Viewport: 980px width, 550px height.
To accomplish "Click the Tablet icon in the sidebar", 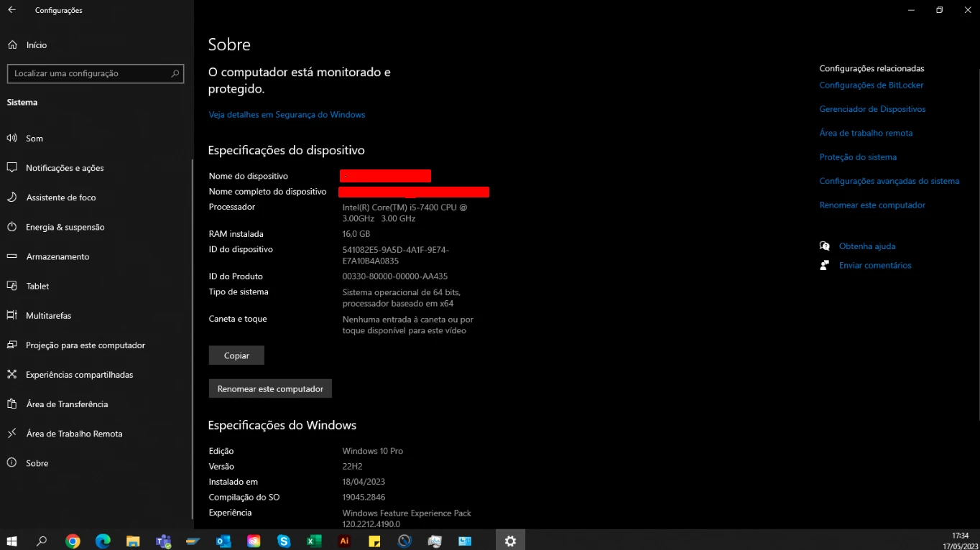I will pos(11,285).
